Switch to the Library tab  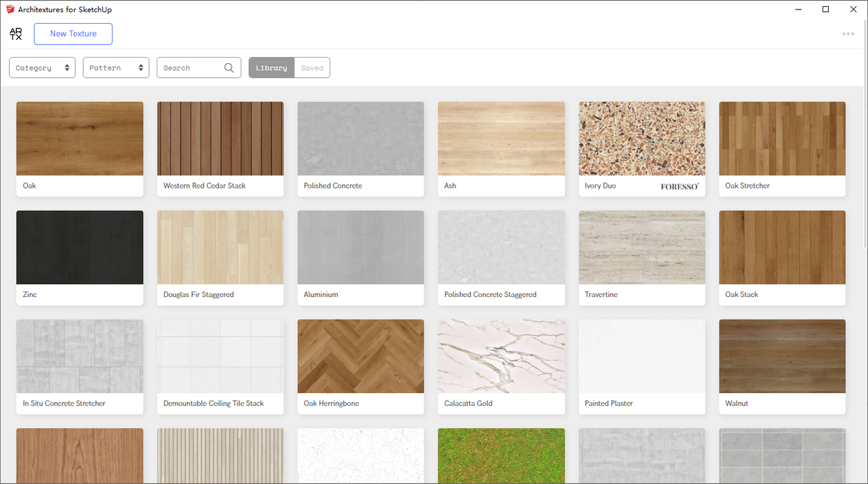click(271, 68)
